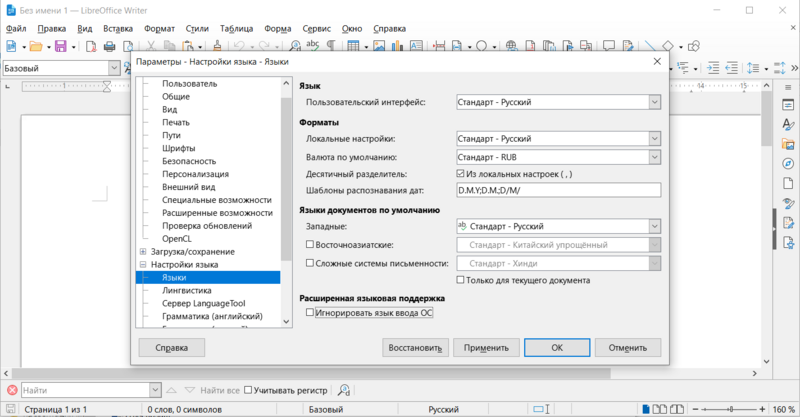Run spelling check abc icon
The image size is (800, 417).
click(313, 46)
